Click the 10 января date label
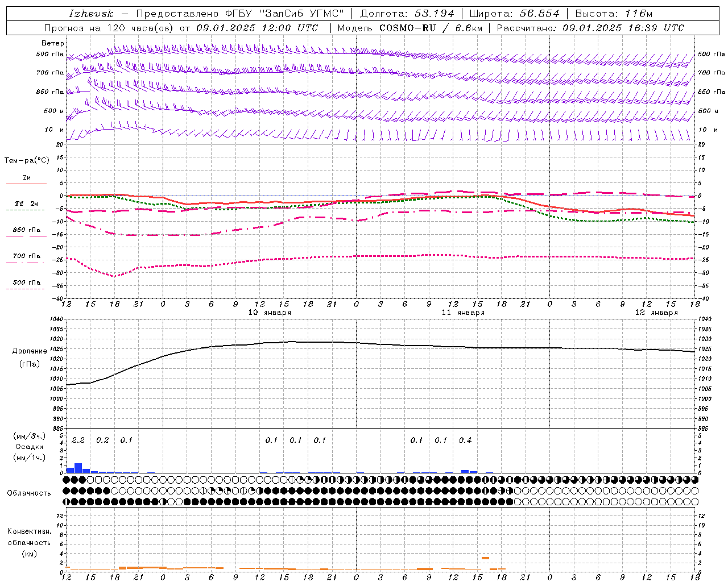 coord(270,313)
